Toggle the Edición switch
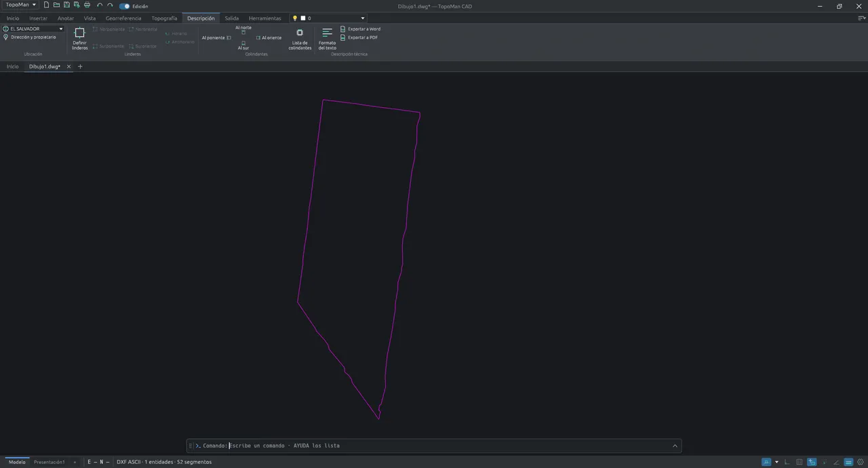This screenshot has height=468, width=868. point(125,6)
